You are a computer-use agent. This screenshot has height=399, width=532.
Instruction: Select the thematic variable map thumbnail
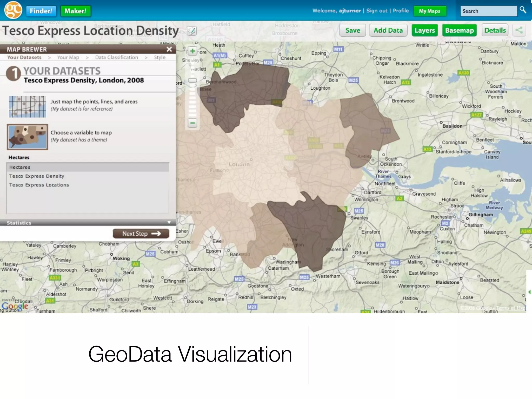coord(27,137)
